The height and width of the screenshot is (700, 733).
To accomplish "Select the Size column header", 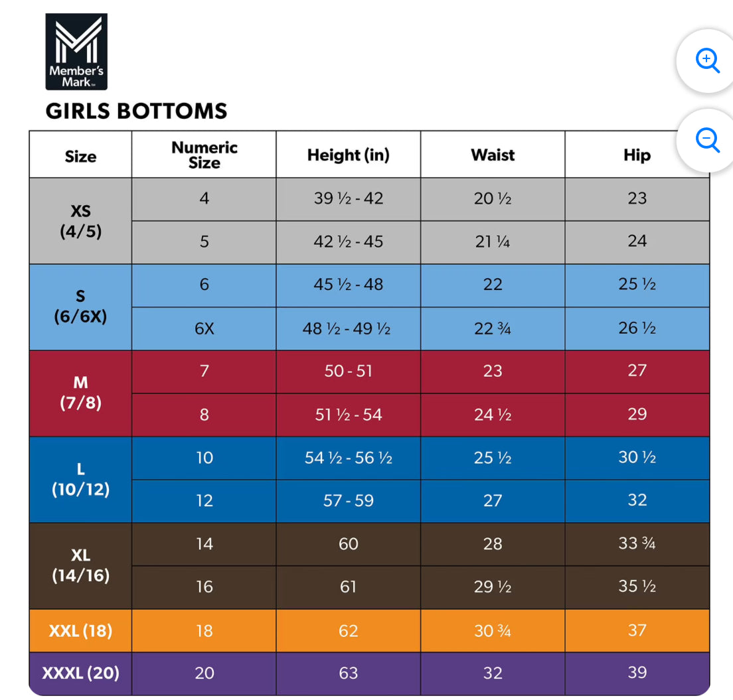I will point(80,156).
